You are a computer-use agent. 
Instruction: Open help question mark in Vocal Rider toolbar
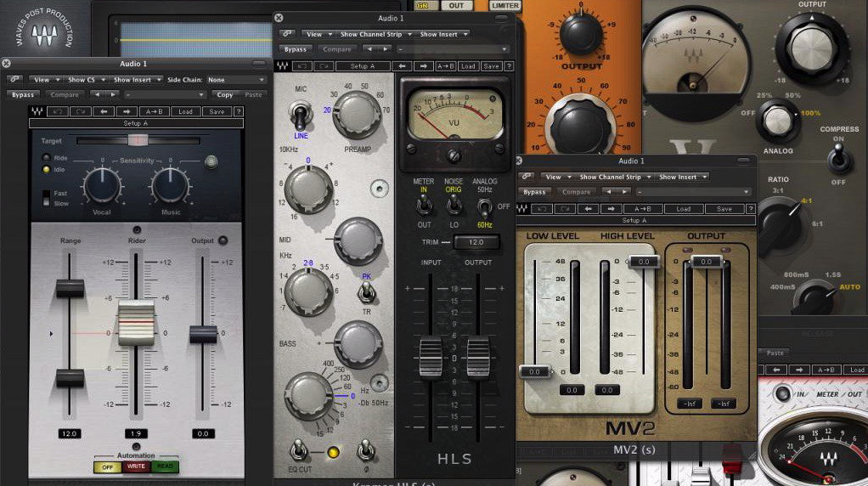239,111
